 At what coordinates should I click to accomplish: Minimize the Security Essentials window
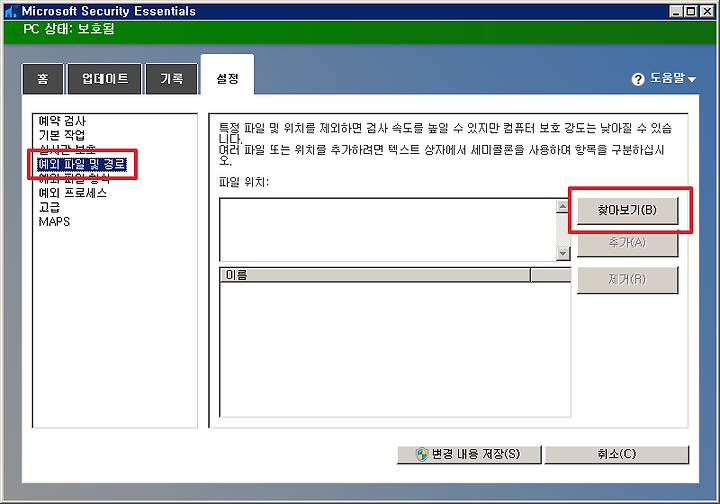pos(675,11)
